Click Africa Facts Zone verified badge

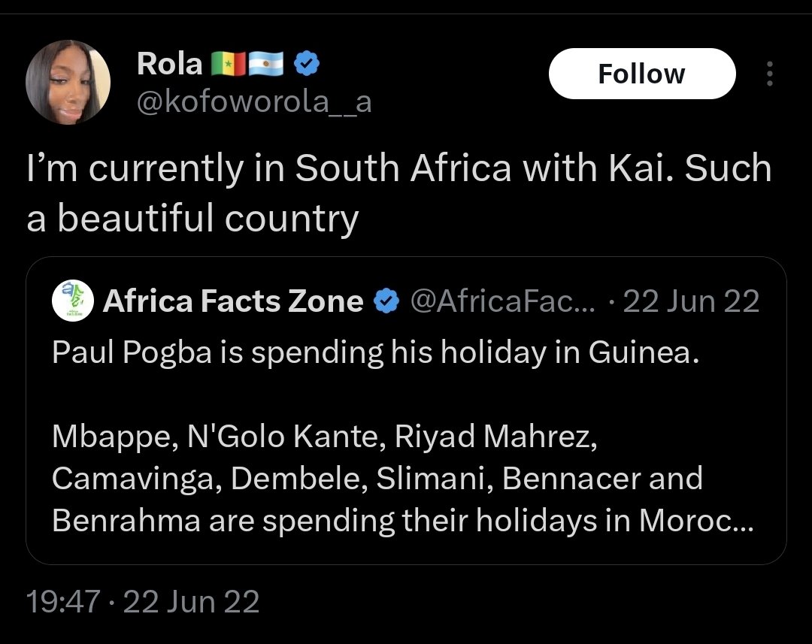click(x=386, y=301)
